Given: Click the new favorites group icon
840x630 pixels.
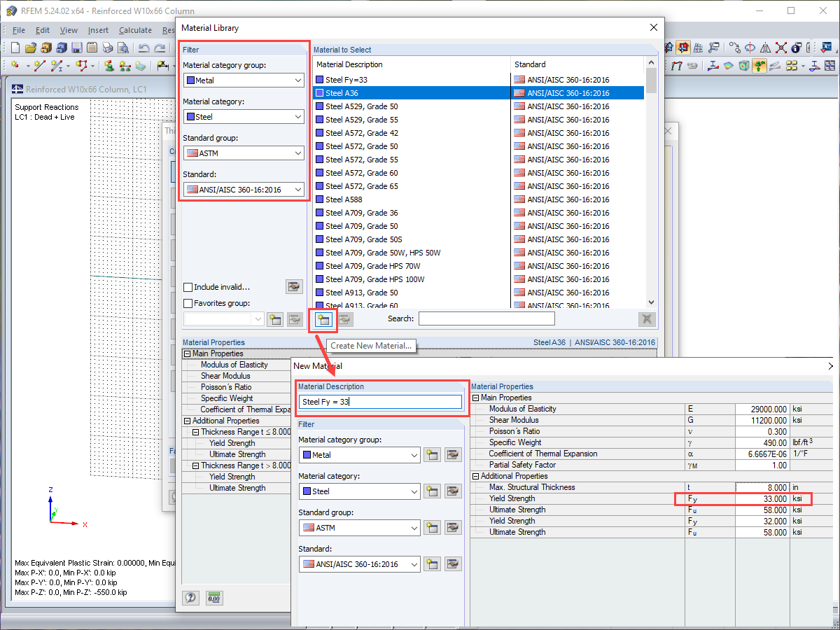Looking at the screenshot, I should click(276, 319).
